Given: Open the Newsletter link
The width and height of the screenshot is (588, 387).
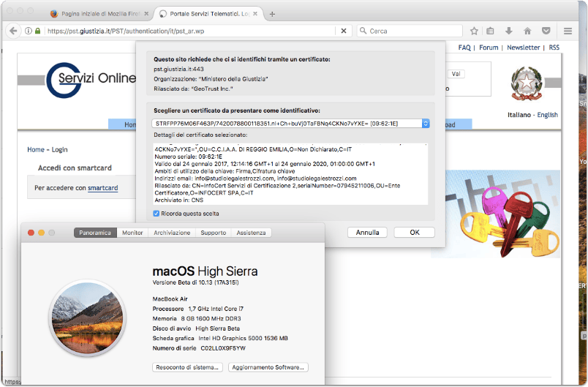Looking at the screenshot, I should (524, 48).
